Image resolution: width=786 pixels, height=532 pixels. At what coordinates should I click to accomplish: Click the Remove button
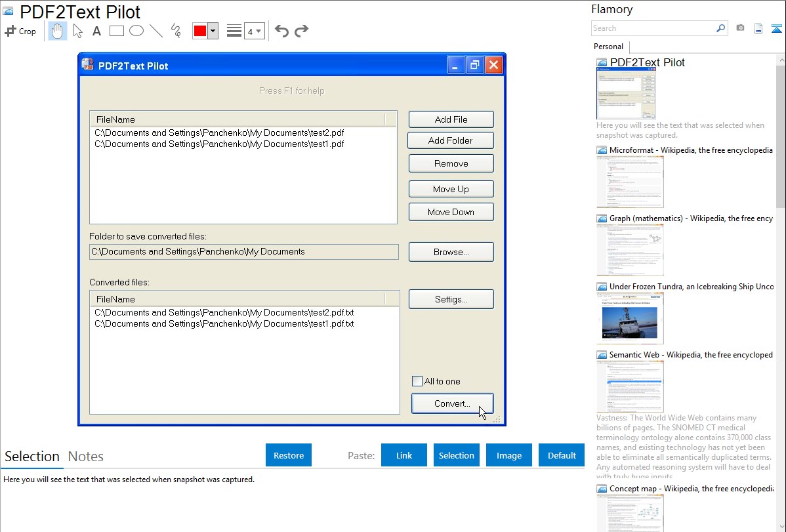point(451,163)
